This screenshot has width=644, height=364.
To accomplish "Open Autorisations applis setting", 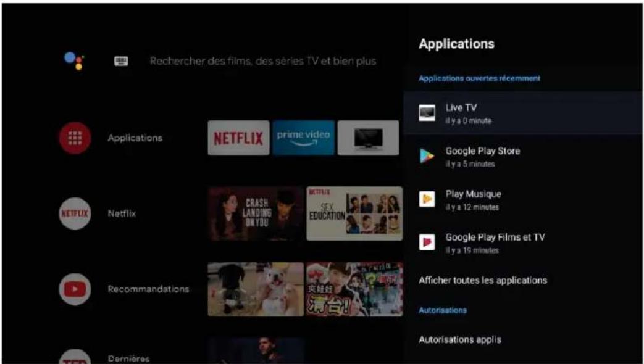I will point(459,340).
